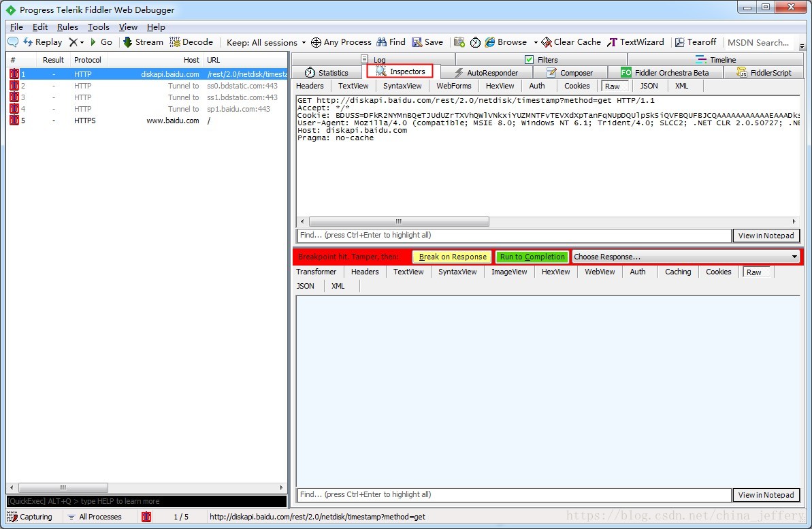Toggle Stream mode in toolbar
This screenshot has width=812, height=529.
pyautogui.click(x=143, y=42)
